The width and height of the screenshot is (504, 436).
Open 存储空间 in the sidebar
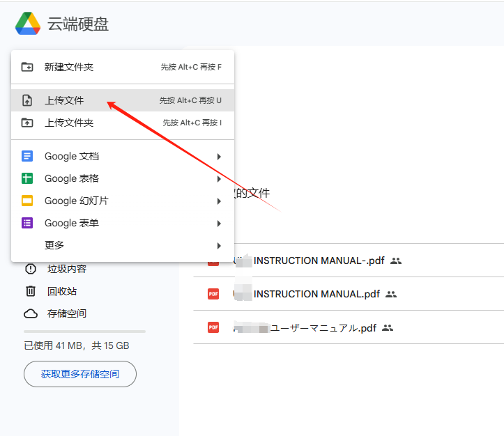tap(67, 313)
